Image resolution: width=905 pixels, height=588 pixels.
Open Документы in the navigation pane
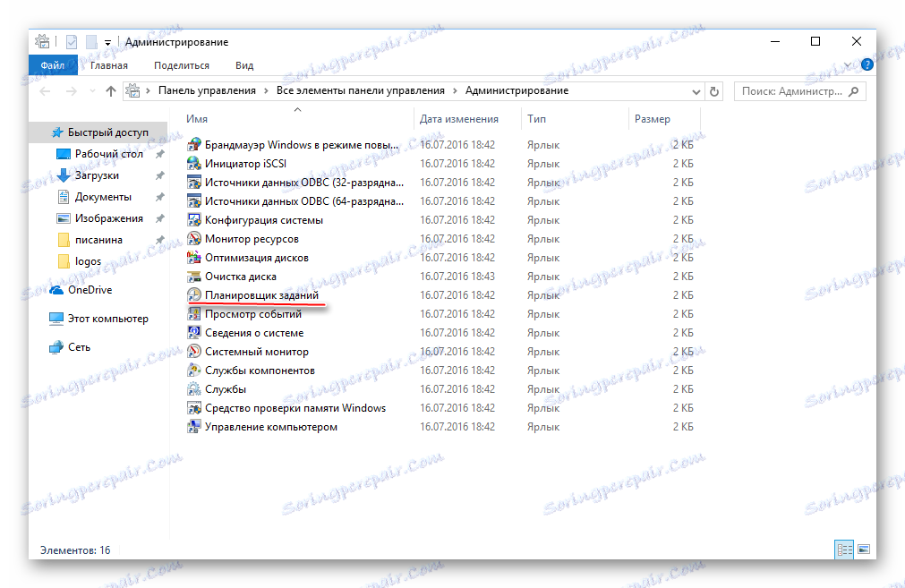pyautogui.click(x=103, y=197)
